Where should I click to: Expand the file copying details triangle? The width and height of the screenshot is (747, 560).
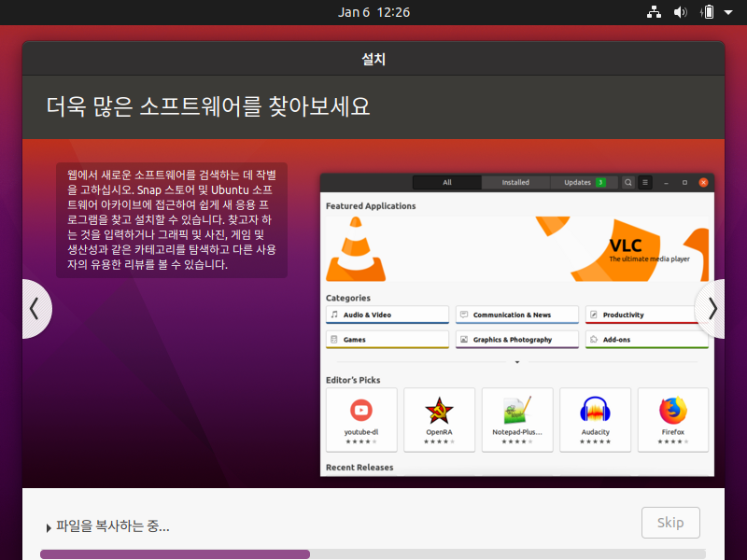tap(49, 527)
